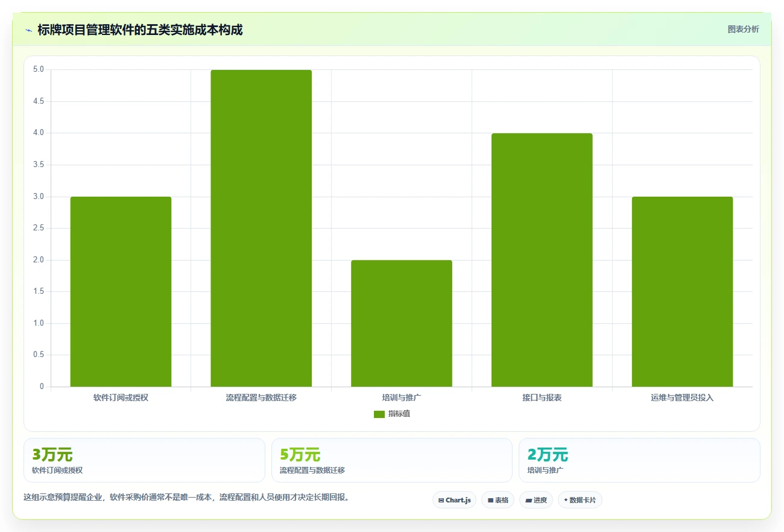Click the 5.0 y-axis tick label
Image resolution: width=784 pixels, height=532 pixels.
pyautogui.click(x=39, y=69)
